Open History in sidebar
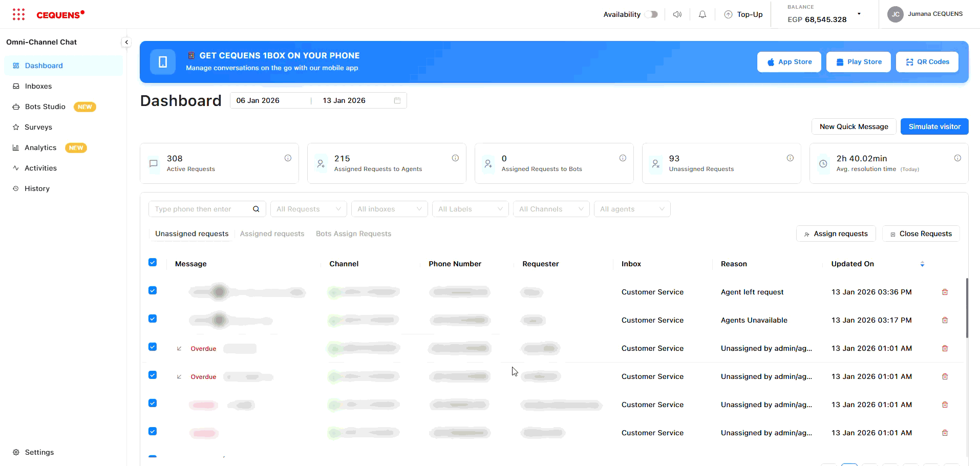980x466 pixels. click(x=63, y=188)
